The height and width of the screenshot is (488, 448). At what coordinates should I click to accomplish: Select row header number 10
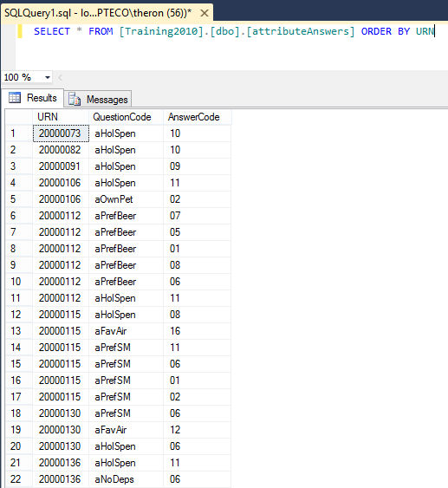[19, 282]
